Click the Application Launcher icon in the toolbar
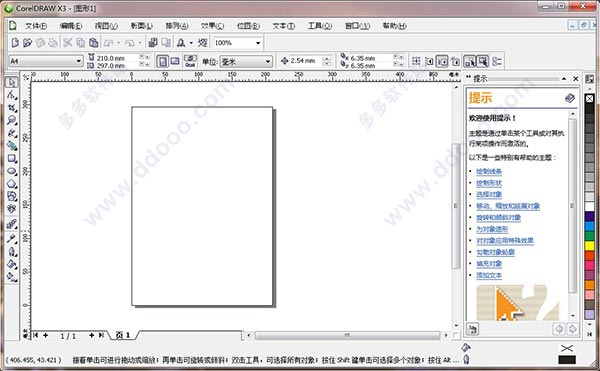Image resolution: width=600 pixels, height=371 pixels. click(181, 42)
